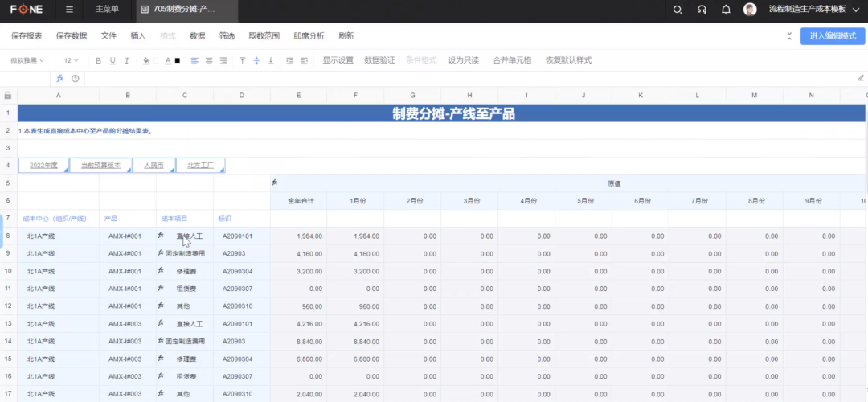
Task: Open the fill color bucket tool
Action: [146, 60]
